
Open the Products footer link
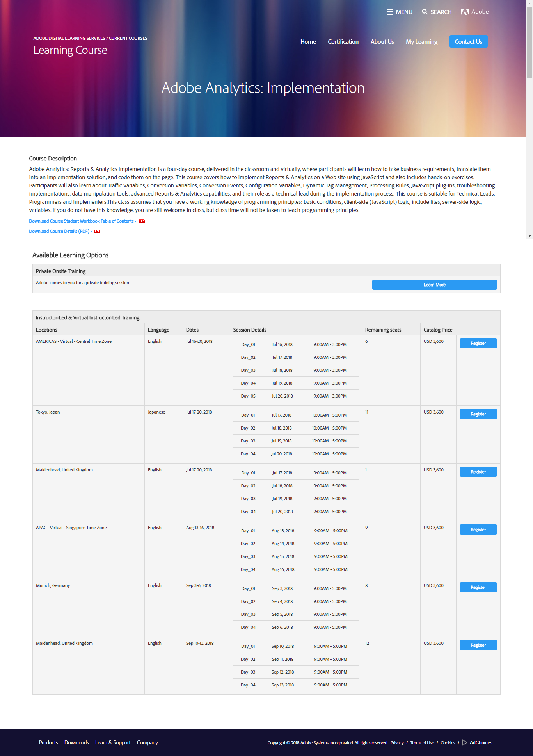[48, 742]
